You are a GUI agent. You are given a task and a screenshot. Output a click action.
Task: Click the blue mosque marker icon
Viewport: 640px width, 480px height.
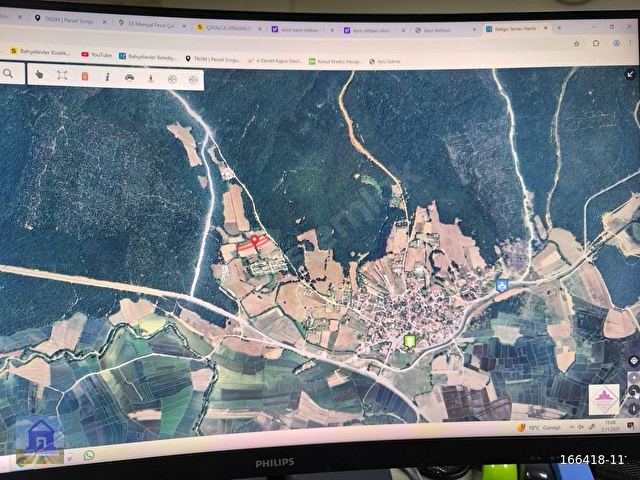click(502, 285)
